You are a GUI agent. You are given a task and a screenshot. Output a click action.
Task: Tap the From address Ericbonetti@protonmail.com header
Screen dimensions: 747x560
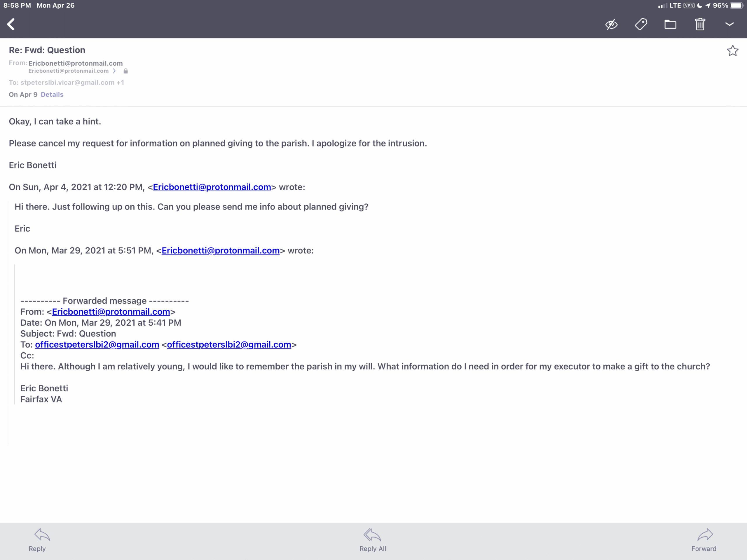click(75, 63)
